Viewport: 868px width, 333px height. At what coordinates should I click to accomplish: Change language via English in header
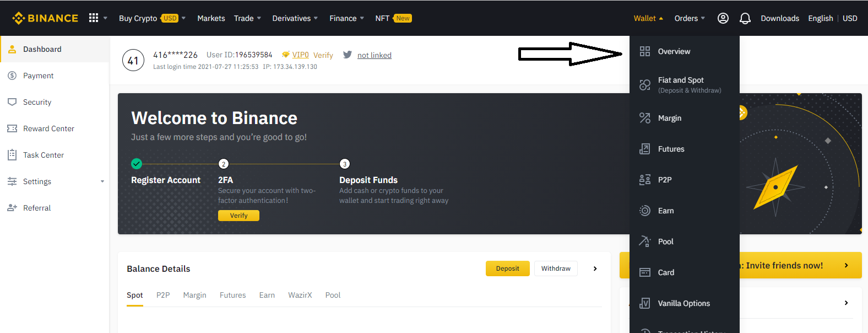(821, 18)
